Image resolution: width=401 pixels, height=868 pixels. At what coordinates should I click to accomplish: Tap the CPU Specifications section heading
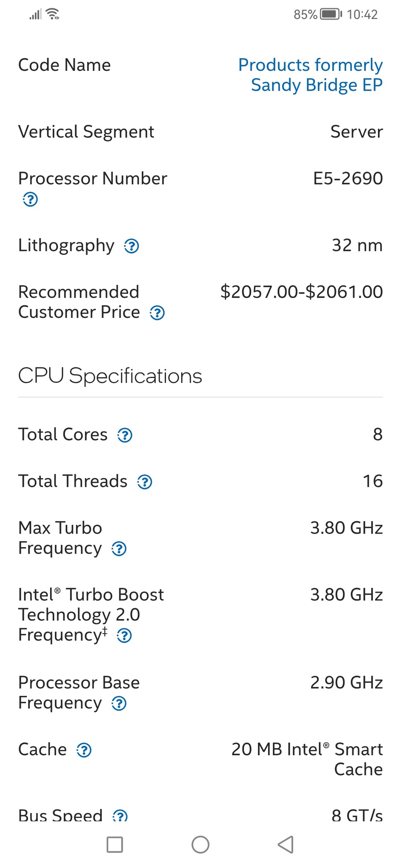[110, 376]
